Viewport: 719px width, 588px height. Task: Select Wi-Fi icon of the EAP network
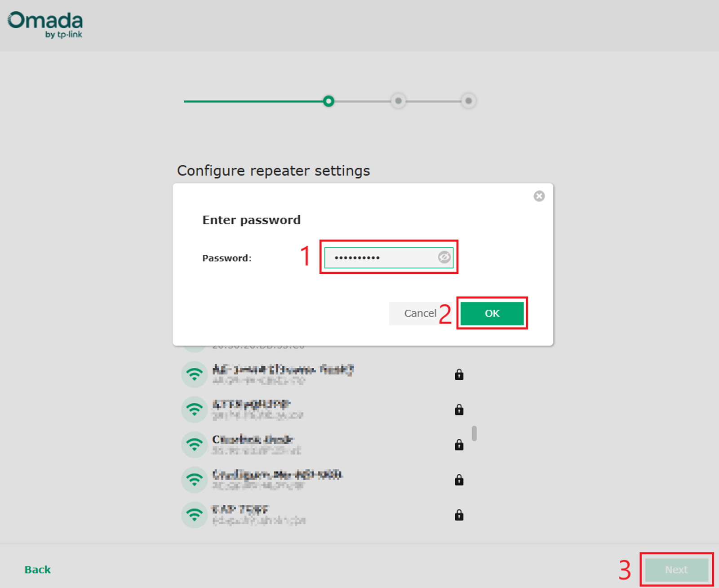tap(194, 515)
